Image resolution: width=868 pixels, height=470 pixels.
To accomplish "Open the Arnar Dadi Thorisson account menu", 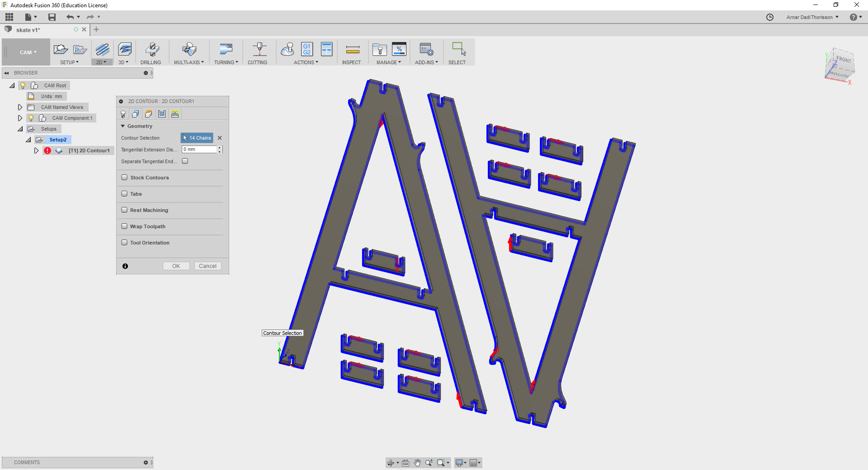I will (x=812, y=17).
